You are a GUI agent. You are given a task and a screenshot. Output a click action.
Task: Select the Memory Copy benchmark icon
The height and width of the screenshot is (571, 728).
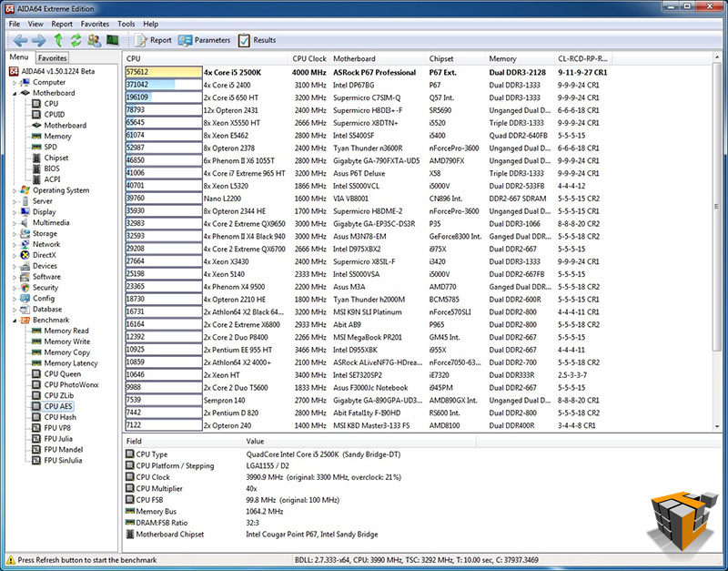click(x=36, y=352)
